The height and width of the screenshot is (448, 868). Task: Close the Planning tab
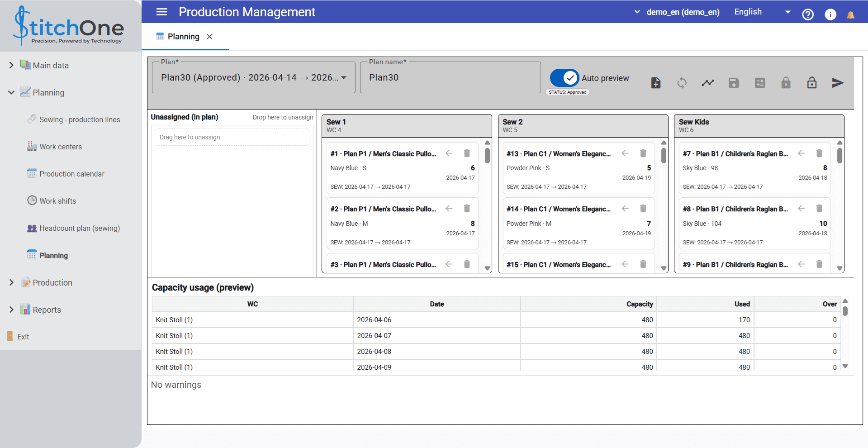pyautogui.click(x=209, y=37)
